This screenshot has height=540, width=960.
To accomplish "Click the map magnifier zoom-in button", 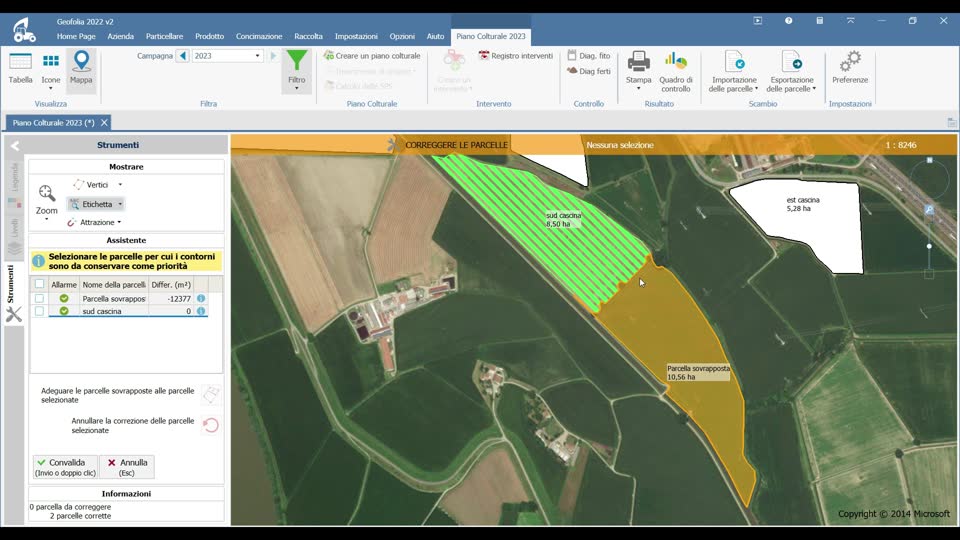I will (929, 210).
